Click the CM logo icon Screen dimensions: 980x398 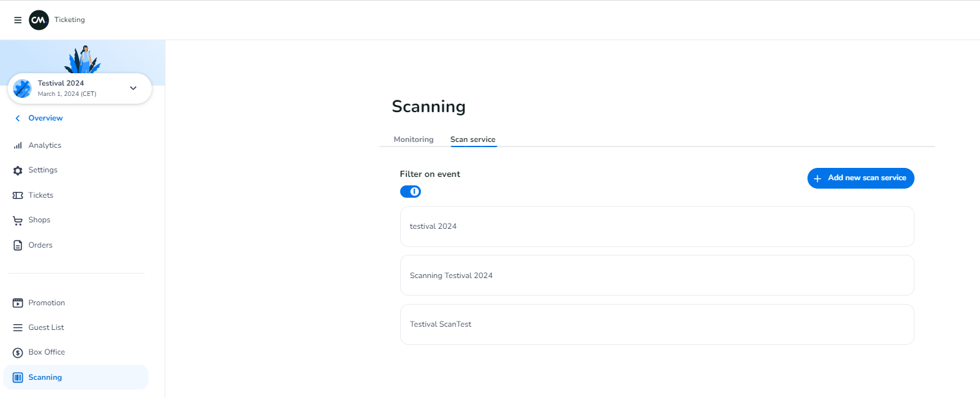39,20
